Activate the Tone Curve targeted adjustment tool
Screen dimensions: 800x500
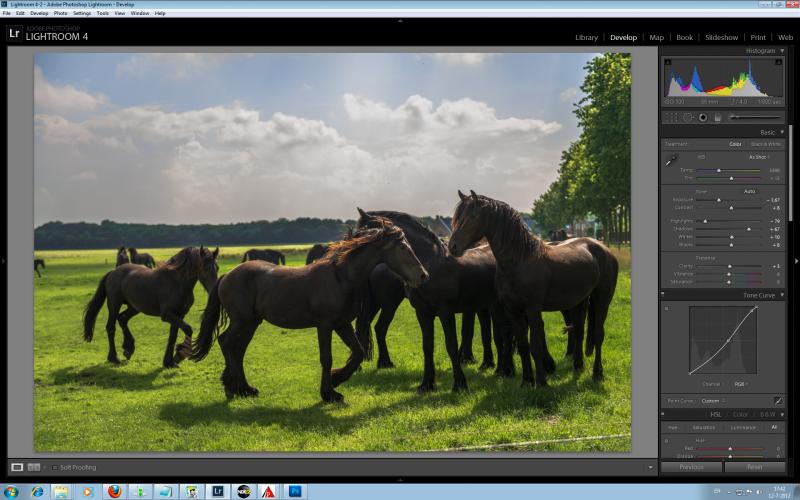click(x=666, y=309)
